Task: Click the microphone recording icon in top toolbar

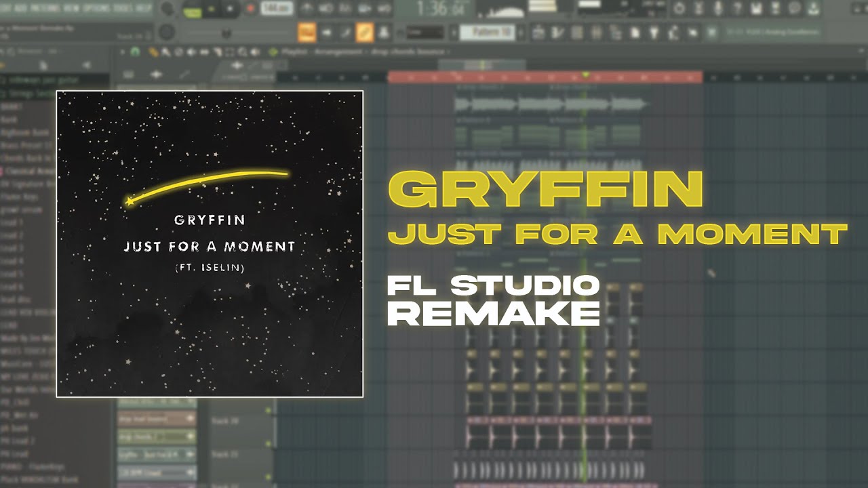Action: coord(717,8)
